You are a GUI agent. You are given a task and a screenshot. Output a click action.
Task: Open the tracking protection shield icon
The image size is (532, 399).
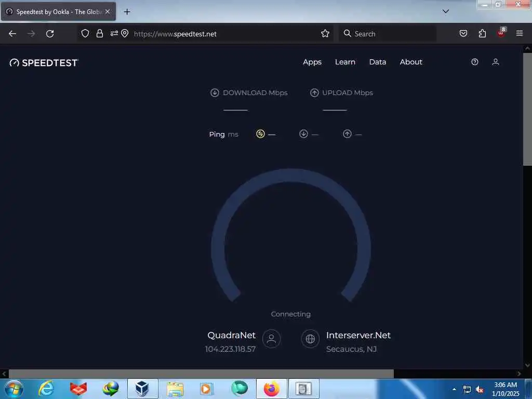pyautogui.click(x=85, y=33)
